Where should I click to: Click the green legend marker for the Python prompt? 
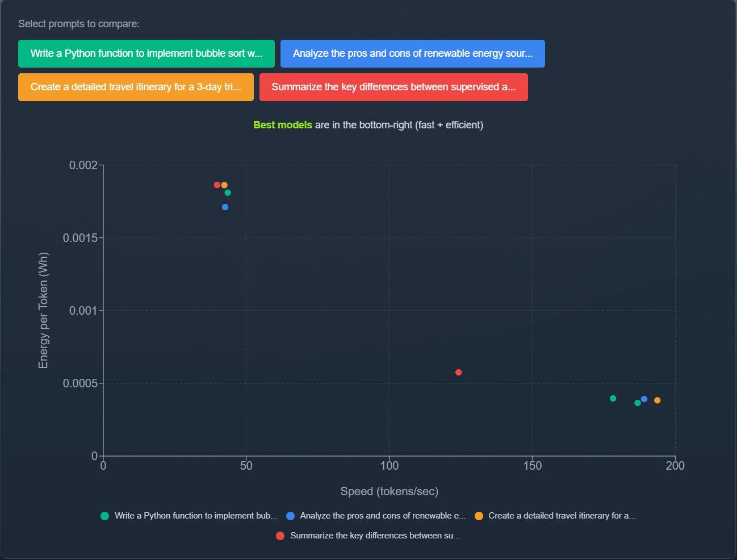click(x=104, y=516)
